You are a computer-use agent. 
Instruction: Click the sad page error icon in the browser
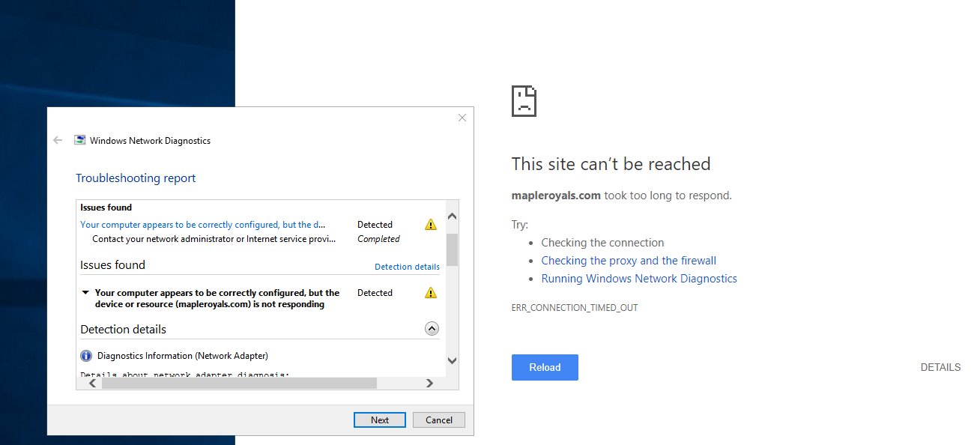[524, 100]
